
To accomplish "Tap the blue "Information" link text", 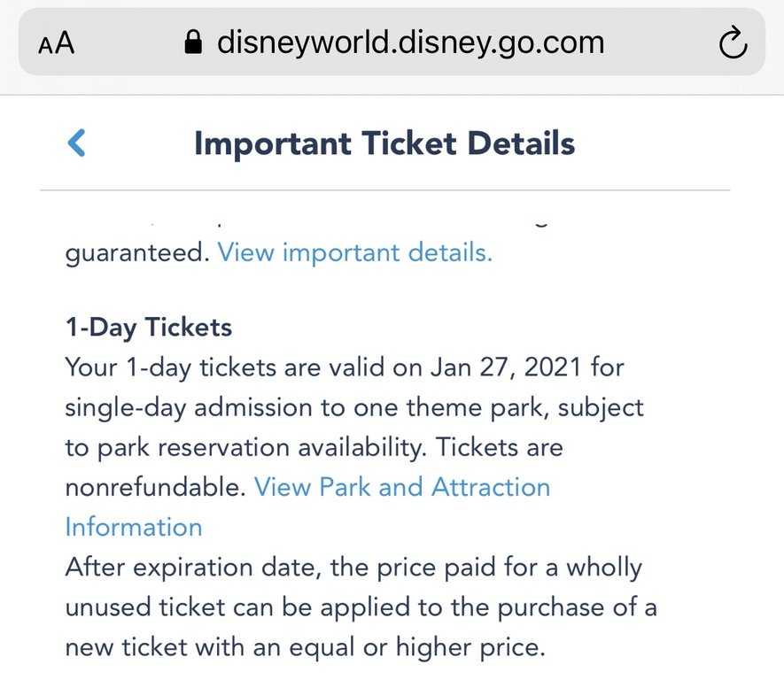I will pos(133,527).
